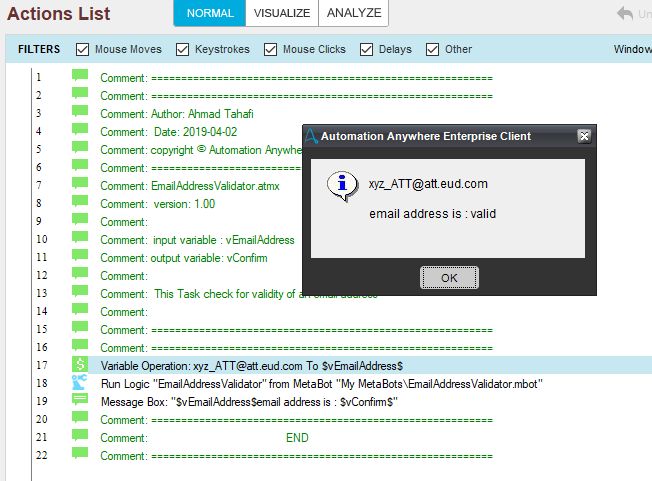Viewport: 652px width, 481px height.
Task: Click line number 1 in the gutter
Action: (39, 77)
